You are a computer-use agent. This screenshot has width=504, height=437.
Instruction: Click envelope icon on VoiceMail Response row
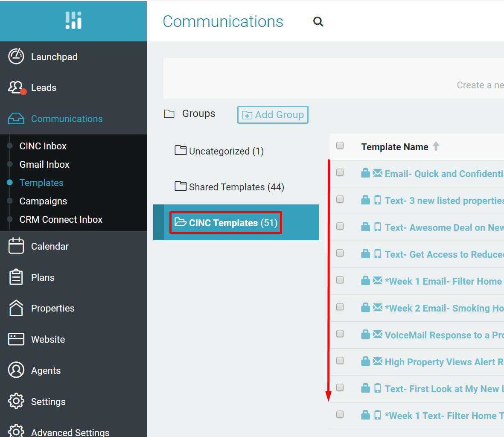(x=378, y=335)
